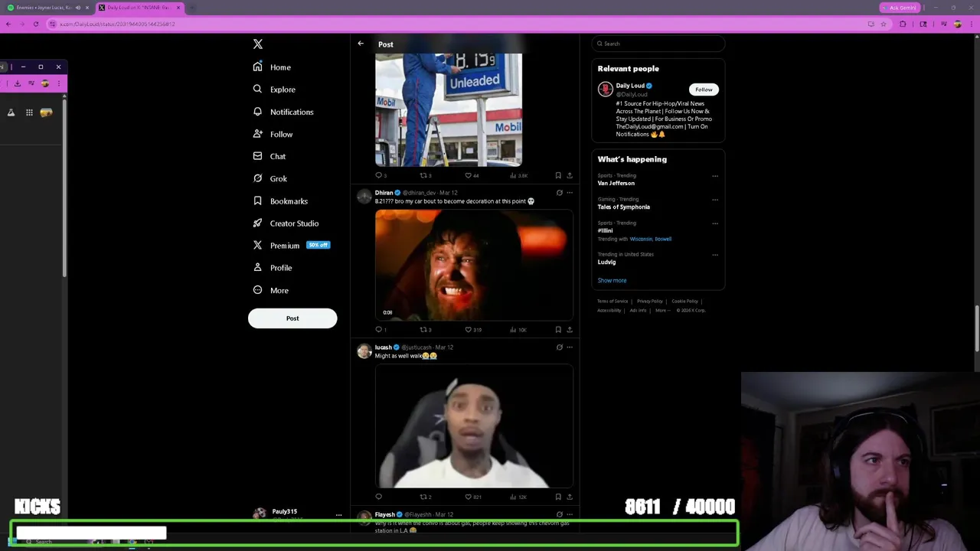
Task: Like Dhiran's post
Action: pos(473,330)
